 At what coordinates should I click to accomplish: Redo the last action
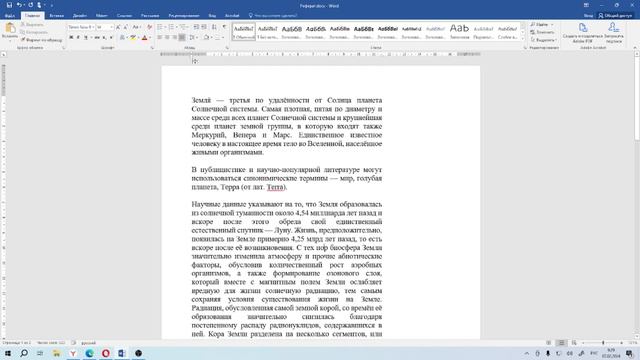coord(30,5)
